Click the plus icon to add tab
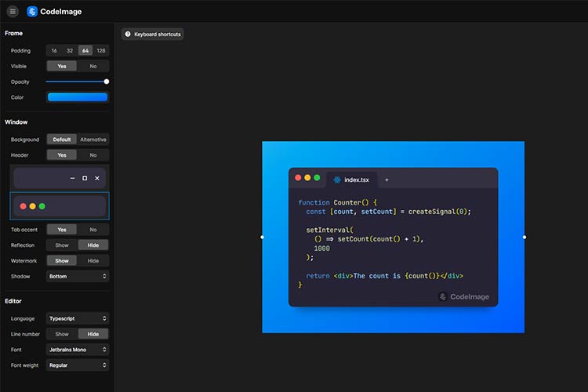 (x=387, y=180)
